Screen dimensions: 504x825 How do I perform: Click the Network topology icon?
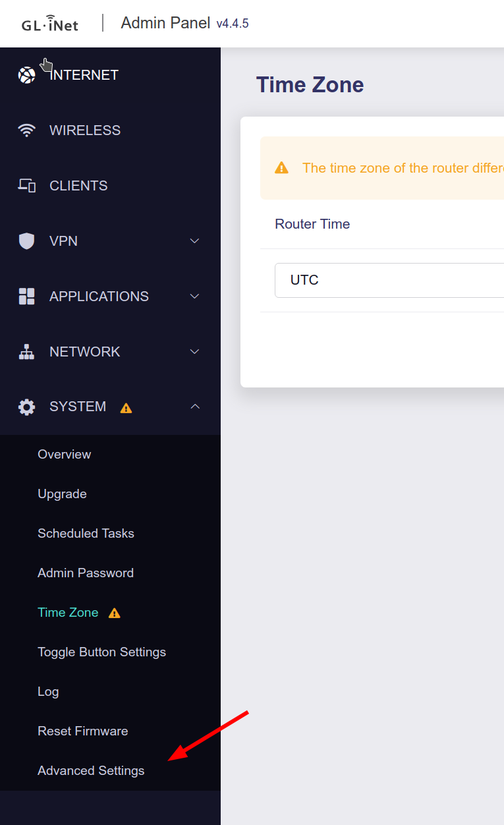(26, 352)
